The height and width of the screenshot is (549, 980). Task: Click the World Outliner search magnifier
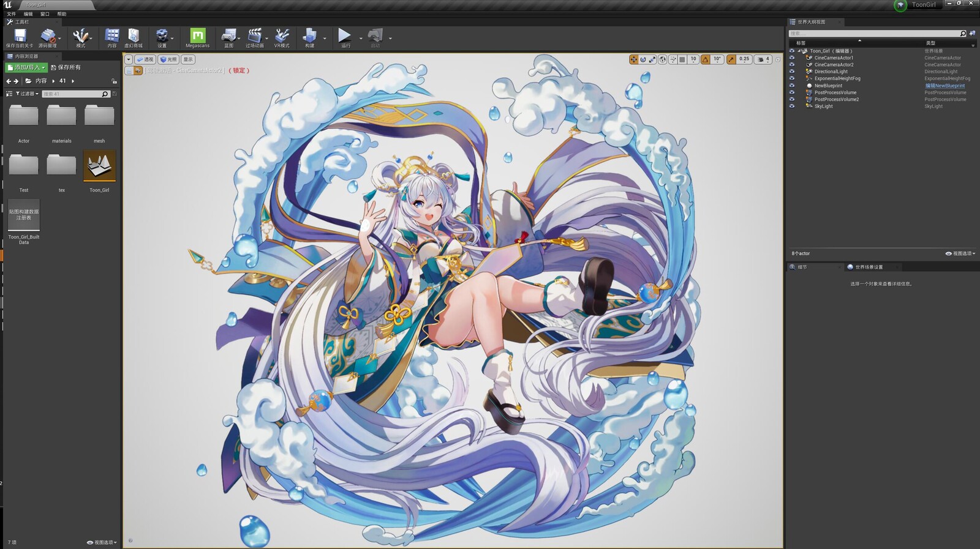point(963,34)
